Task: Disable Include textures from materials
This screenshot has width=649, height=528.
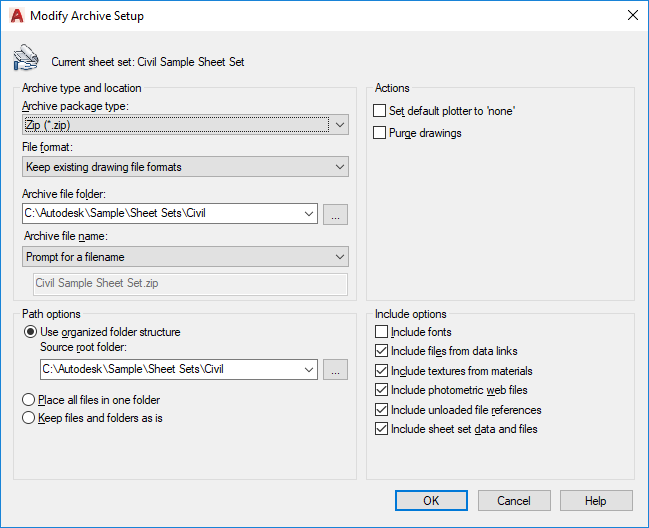Action: pos(380,371)
